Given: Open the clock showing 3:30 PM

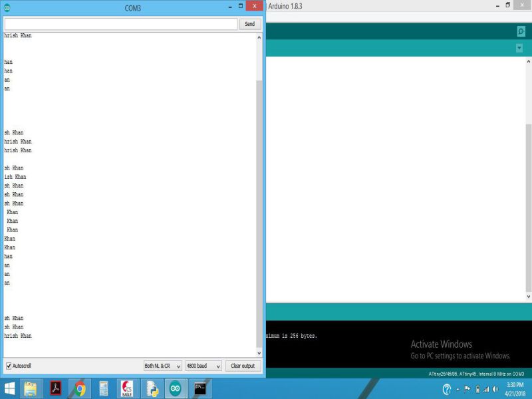Looking at the screenshot, I should pyautogui.click(x=515, y=385).
